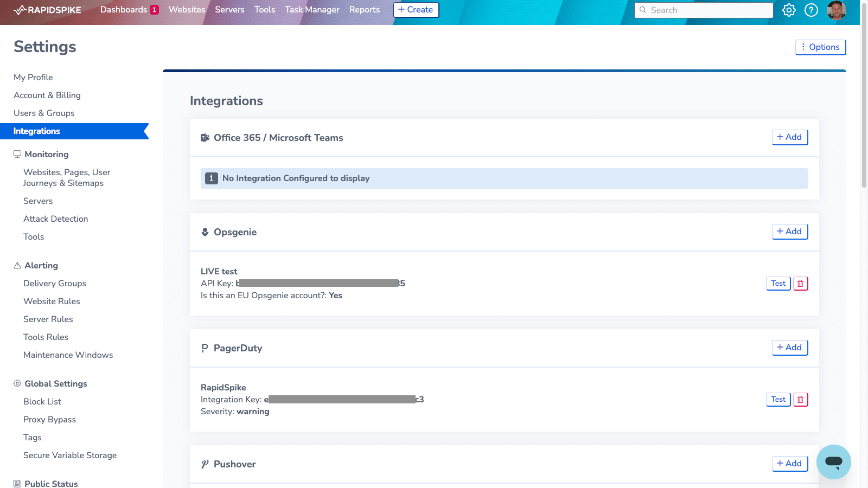Open Maintenance Windows settings
Image resolution: width=868 pixels, height=488 pixels.
tap(68, 355)
